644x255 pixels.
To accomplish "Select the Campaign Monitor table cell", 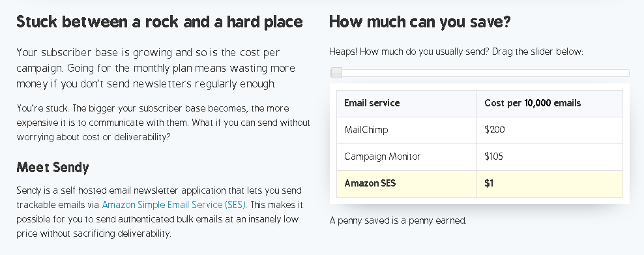I will click(x=407, y=157).
